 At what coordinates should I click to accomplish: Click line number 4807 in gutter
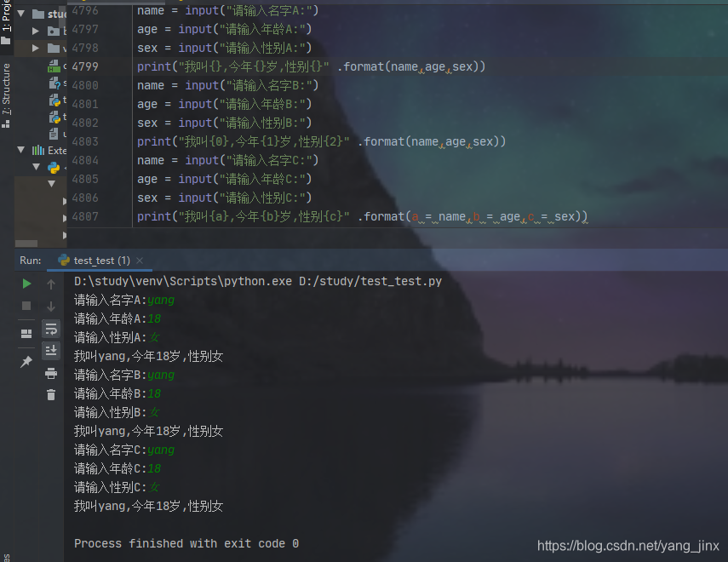point(85,216)
